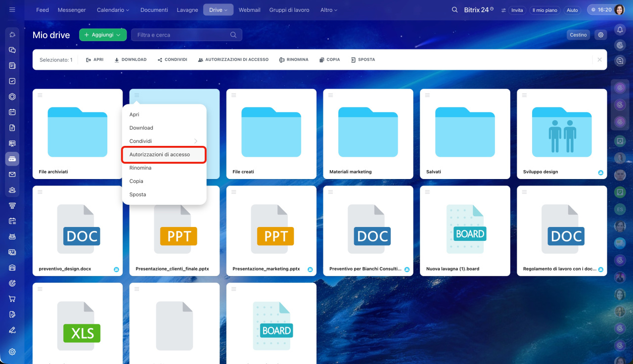The image size is (633, 364).
Task: Open the Cestino button
Action: [x=578, y=35]
